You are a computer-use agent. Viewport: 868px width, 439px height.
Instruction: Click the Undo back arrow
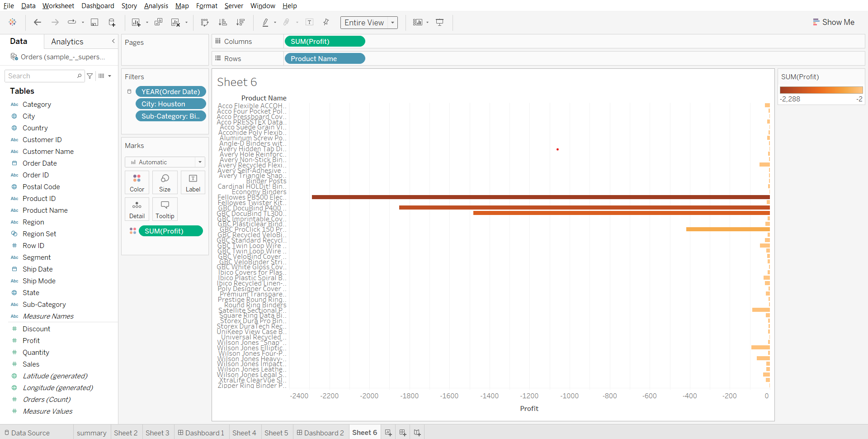38,23
